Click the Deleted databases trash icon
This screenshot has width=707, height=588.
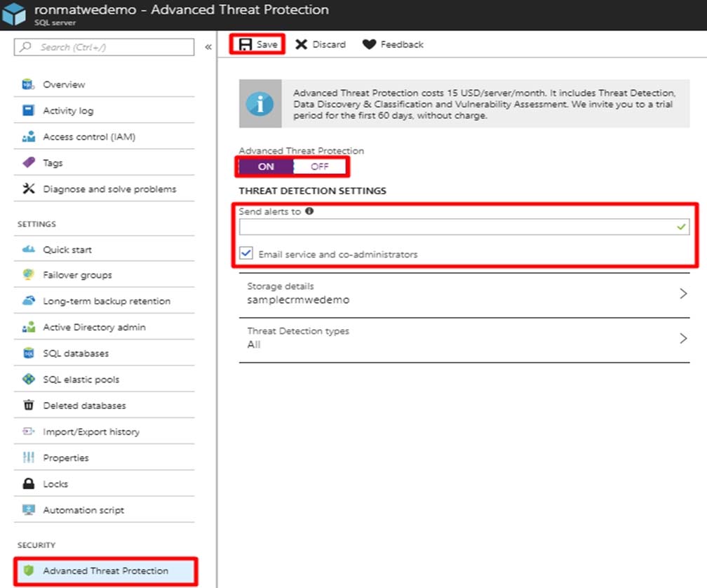(x=28, y=405)
